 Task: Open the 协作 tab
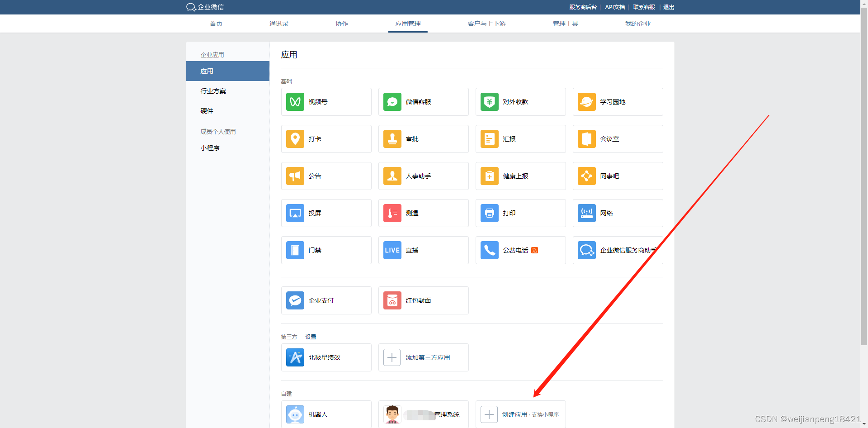[342, 24]
